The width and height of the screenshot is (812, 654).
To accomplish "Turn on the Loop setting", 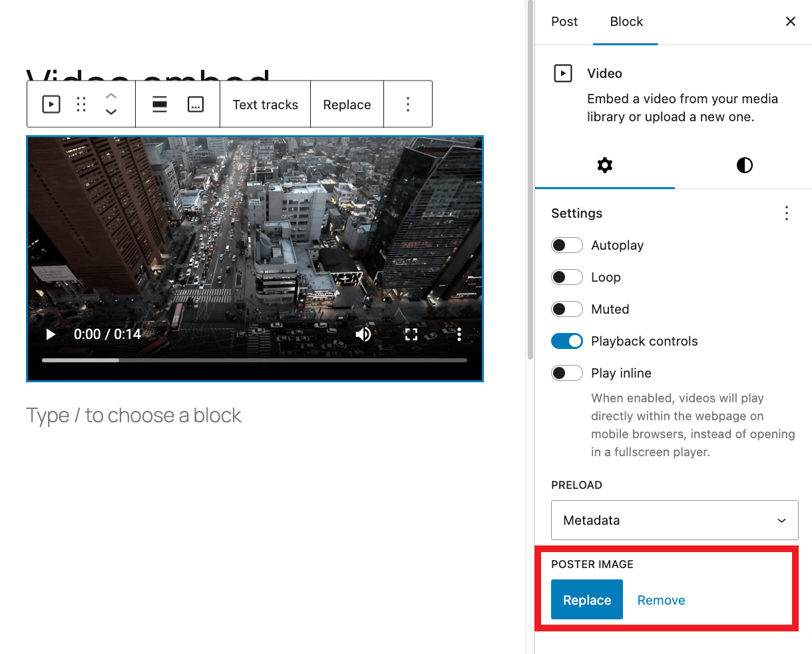I will [566, 277].
